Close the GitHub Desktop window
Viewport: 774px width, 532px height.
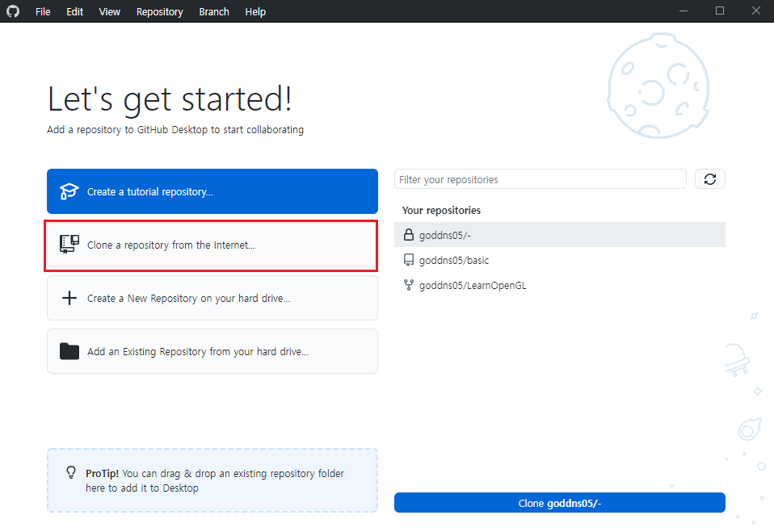[x=755, y=10]
